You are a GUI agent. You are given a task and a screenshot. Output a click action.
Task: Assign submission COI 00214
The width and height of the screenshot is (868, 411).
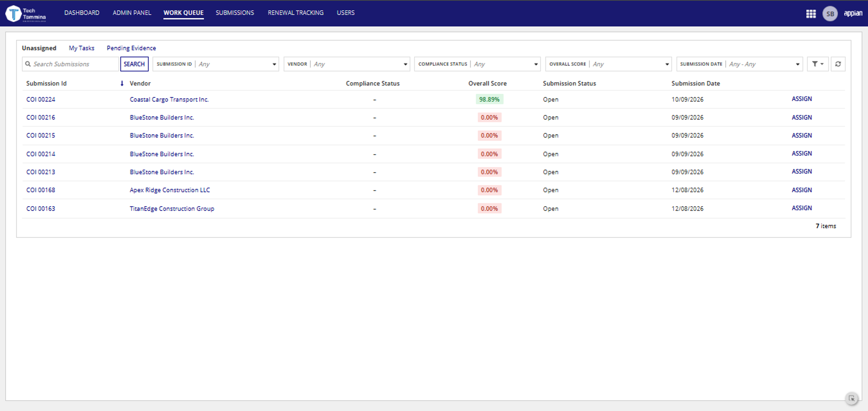[x=802, y=154]
